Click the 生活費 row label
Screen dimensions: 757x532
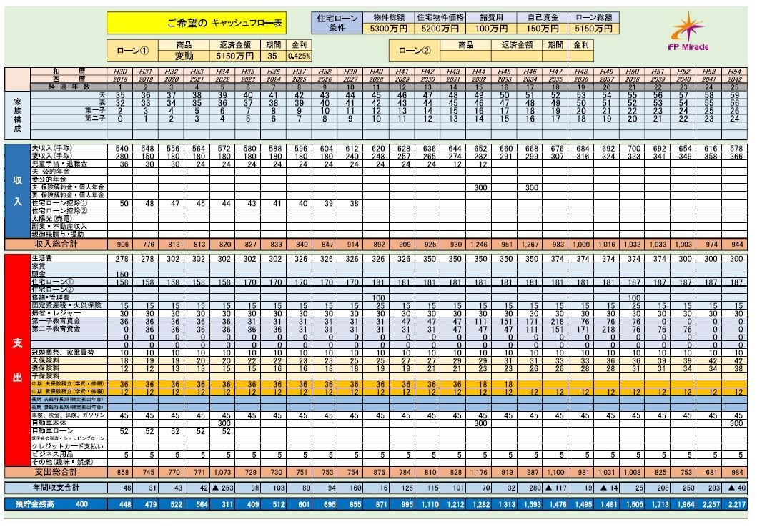(69, 259)
